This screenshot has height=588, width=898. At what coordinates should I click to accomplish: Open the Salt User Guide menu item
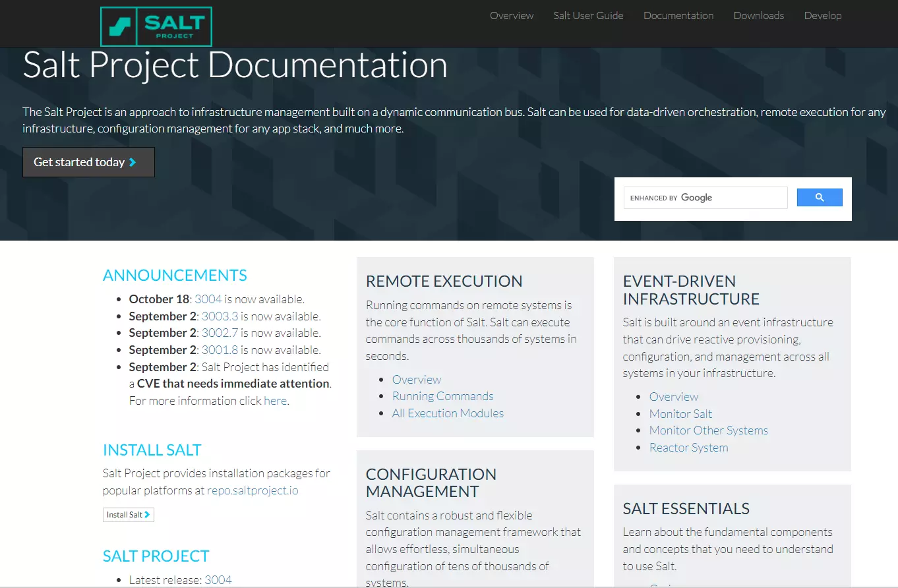(588, 15)
